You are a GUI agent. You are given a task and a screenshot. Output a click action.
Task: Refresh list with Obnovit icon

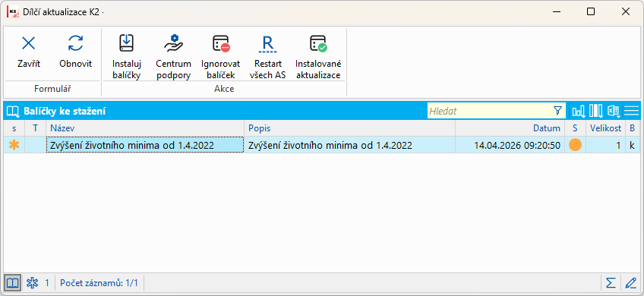tap(76, 43)
